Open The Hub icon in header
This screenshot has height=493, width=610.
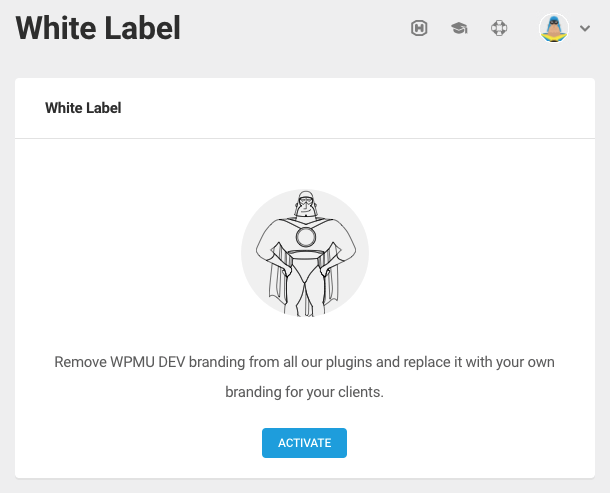pos(420,29)
